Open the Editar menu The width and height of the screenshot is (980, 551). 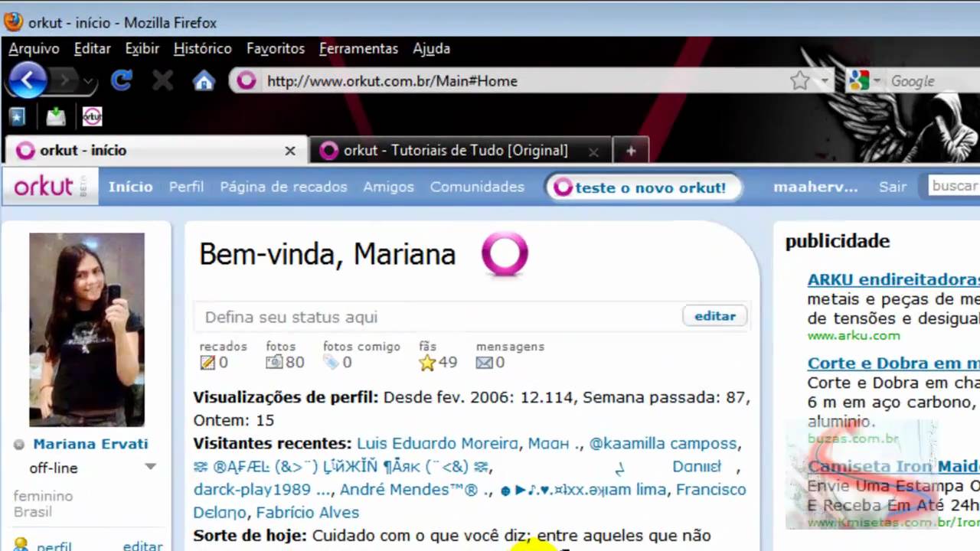[92, 48]
